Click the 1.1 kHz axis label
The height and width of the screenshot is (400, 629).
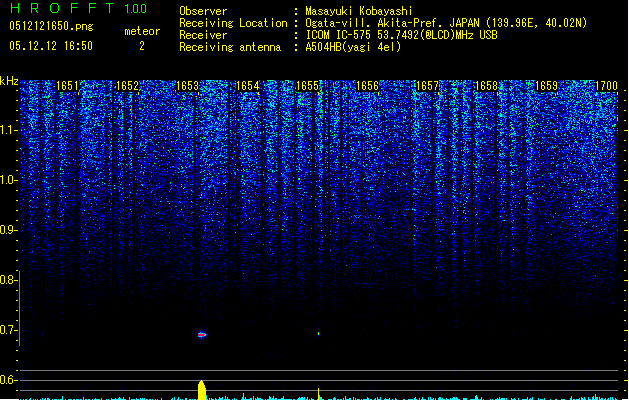tap(8, 130)
